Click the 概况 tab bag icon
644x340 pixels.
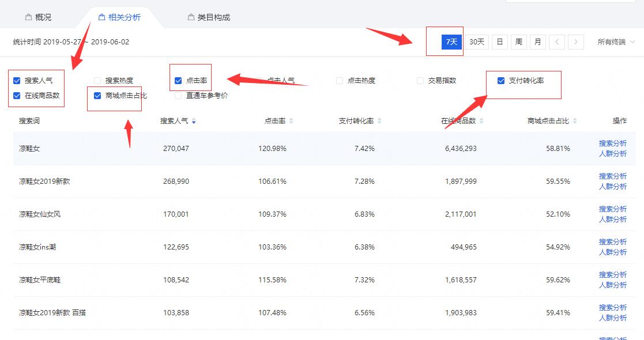[x=28, y=17]
